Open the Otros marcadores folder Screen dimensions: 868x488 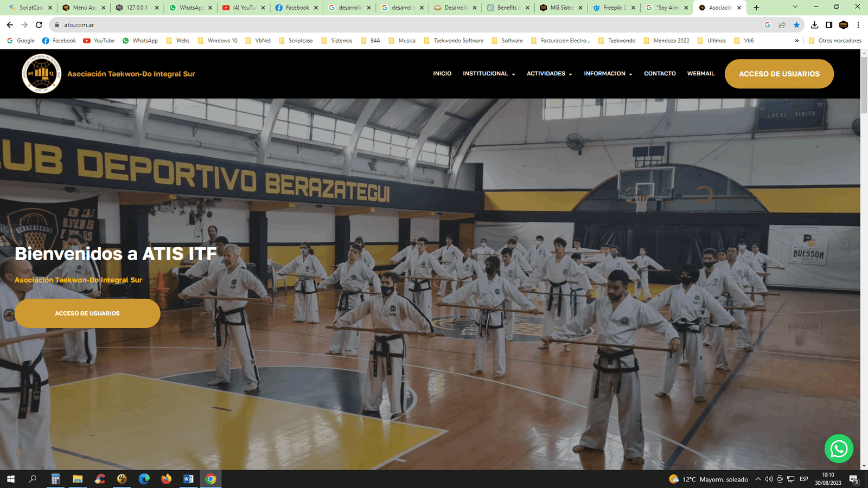point(835,41)
